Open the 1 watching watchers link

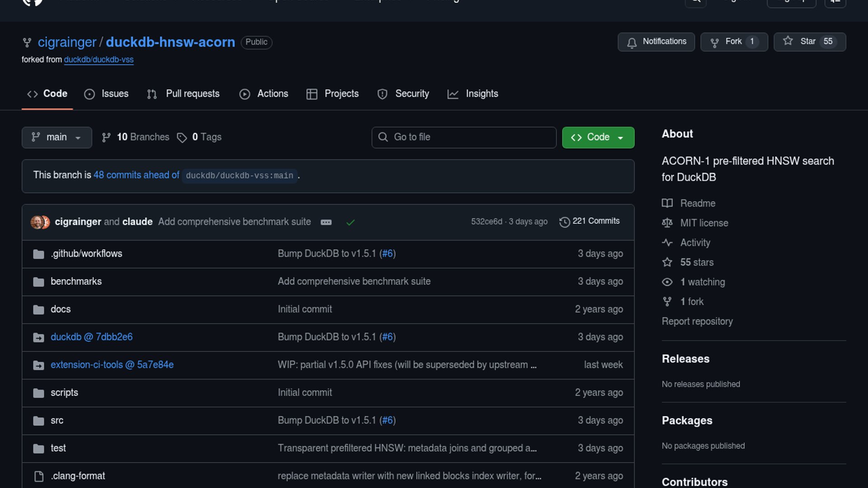(702, 282)
